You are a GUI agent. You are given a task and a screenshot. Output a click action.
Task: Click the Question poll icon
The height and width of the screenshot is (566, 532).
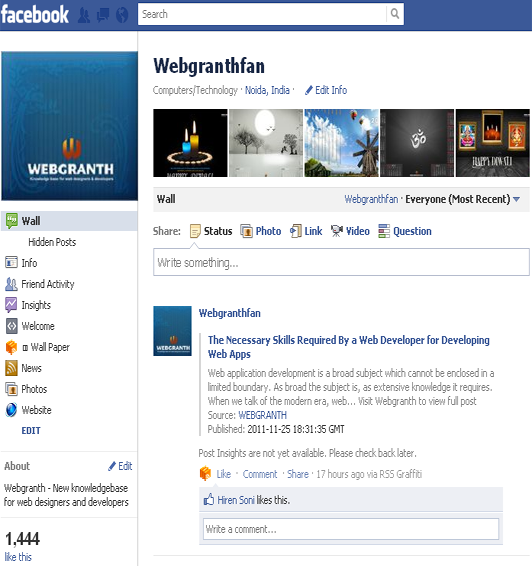tap(384, 231)
